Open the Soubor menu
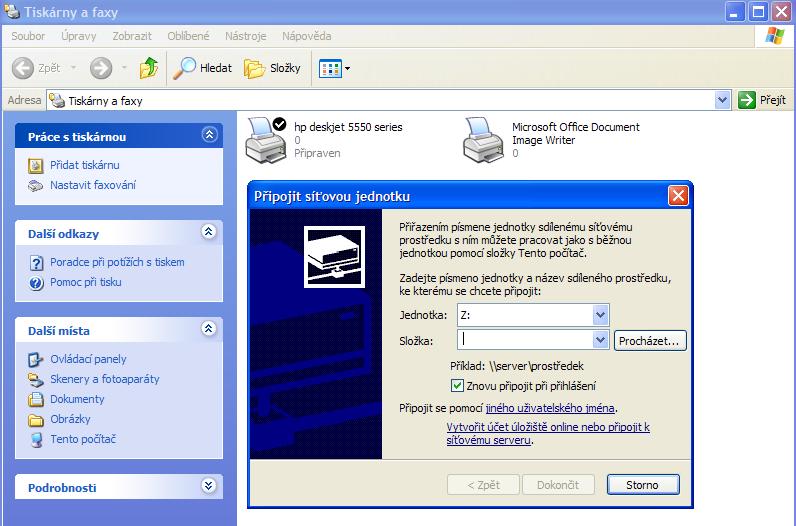This screenshot has width=796, height=526. coord(28,36)
